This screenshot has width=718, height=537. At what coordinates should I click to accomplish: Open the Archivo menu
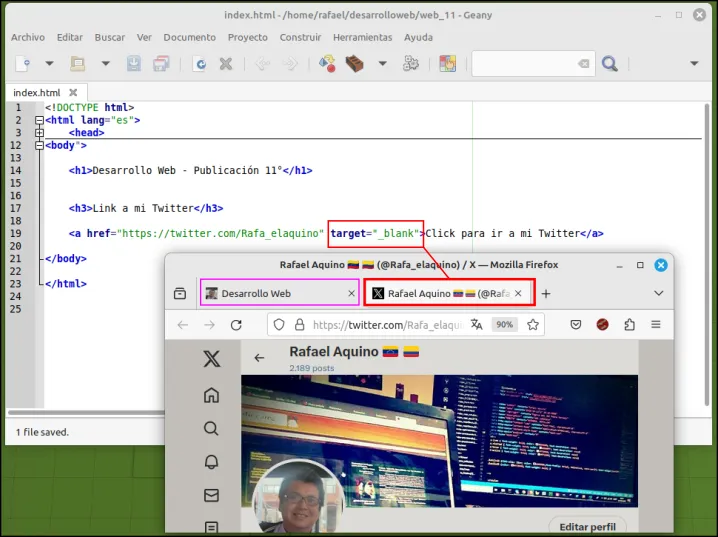28,38
